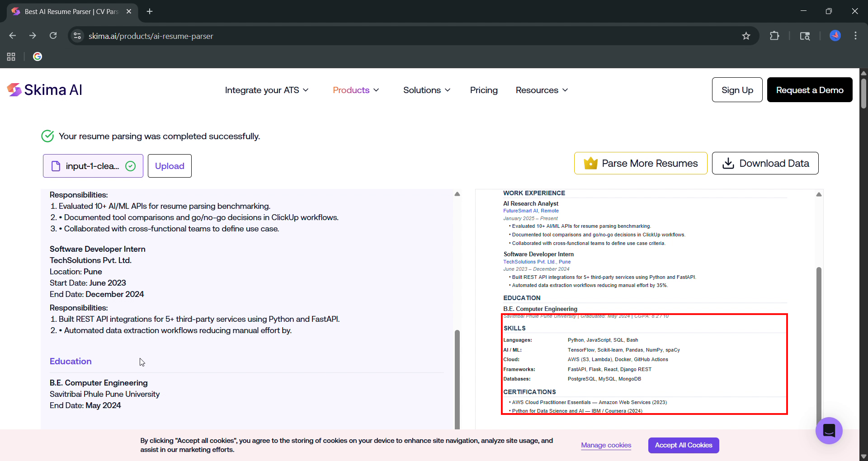
Task: Click the Sign Up button
Action: tap(737, 89)
